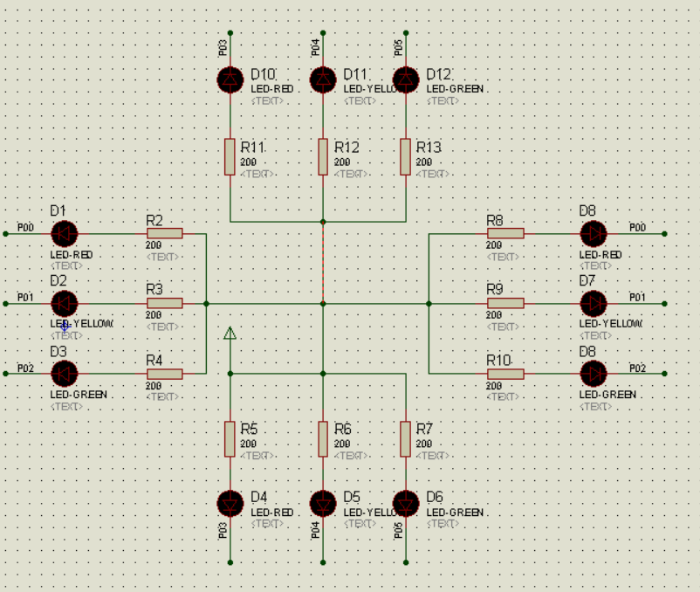Select the D2 LED-YELLOW symbol

pyautogui.click(x=65, y=303)
